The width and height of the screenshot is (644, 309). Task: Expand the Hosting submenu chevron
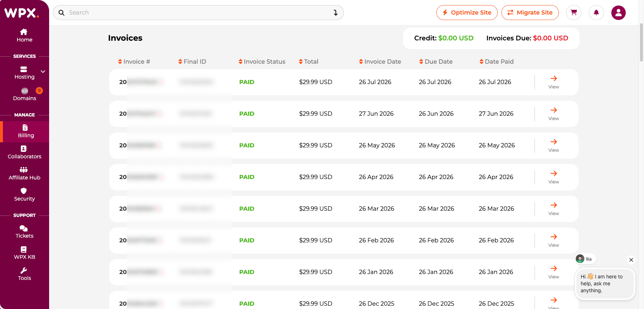(43, 72)
